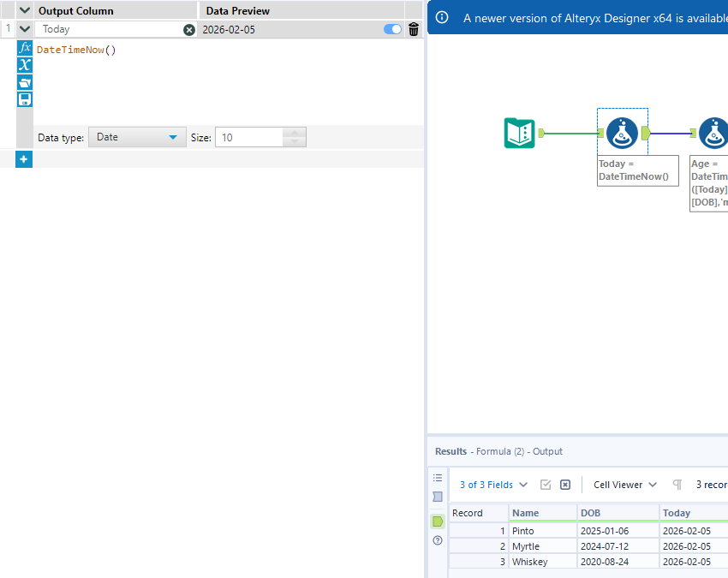This screenshot has height=578, width=728.
Task: Select the DOB cell 2025-01-06
Action: pyautogui.click(x=618, y=531)
